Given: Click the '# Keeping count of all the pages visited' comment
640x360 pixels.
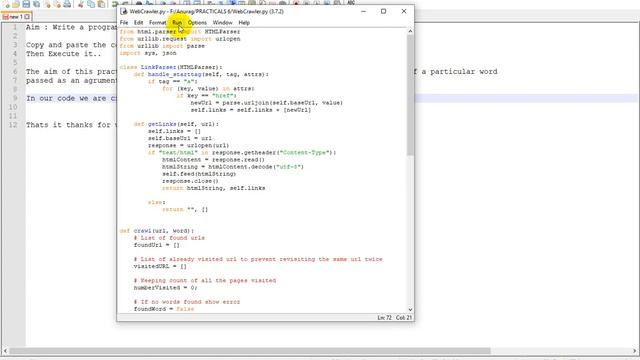Looking at the screenshot, I should coord(204,280).
